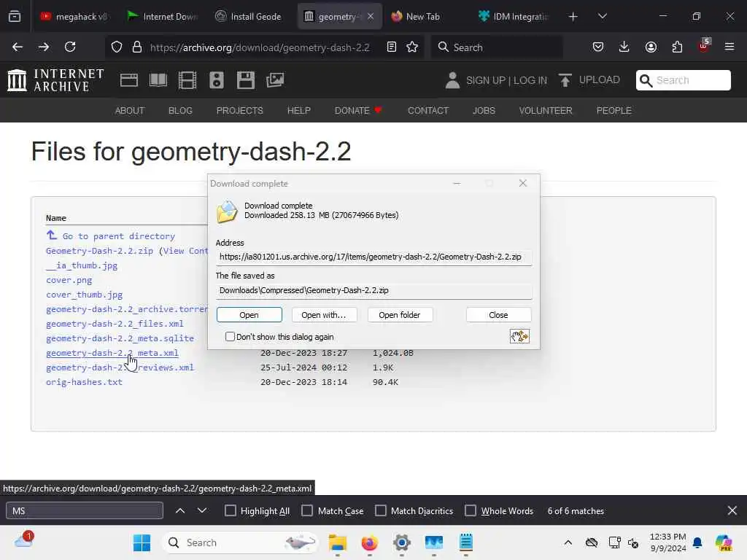Open the Firefox downloads panel
The height and width of the screenshot is (560, 747).
coord(624,47)
